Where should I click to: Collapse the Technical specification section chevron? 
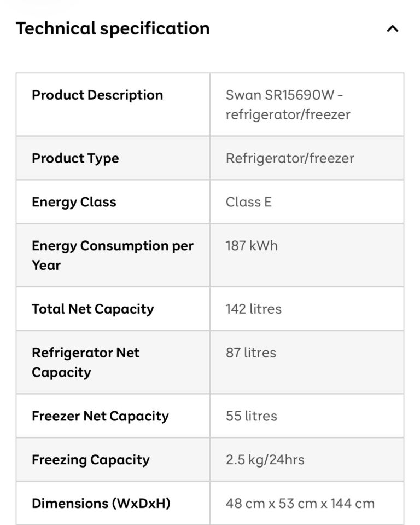pos(393,29)
